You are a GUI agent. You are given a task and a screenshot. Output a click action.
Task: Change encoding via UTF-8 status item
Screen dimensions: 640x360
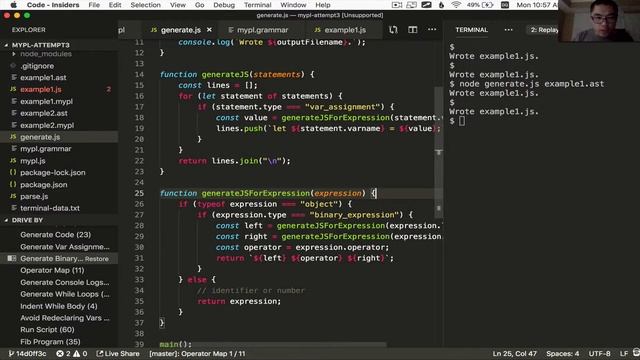(599, 353)
